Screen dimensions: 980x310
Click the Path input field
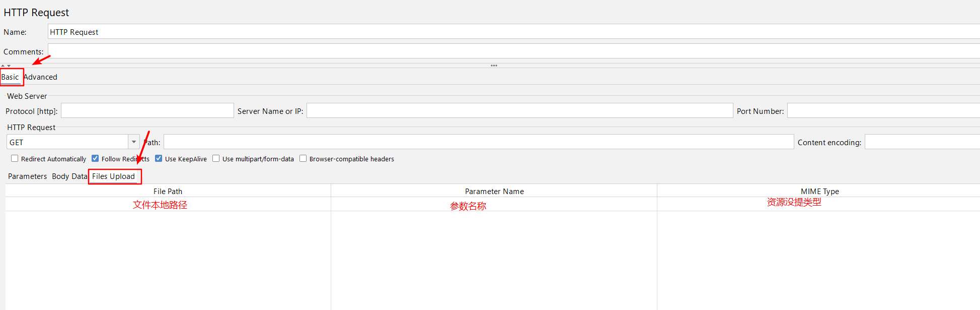[478, 142]
